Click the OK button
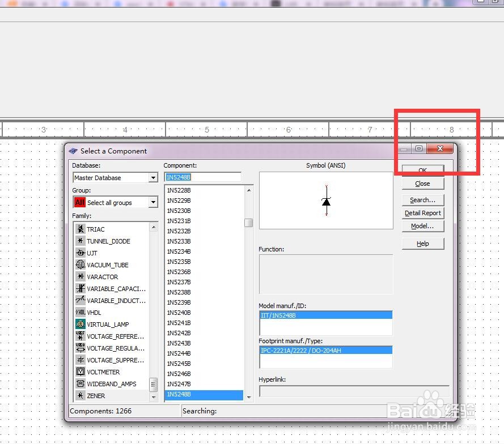The height and width of the screenshot is (444, 504). point(423,170)
